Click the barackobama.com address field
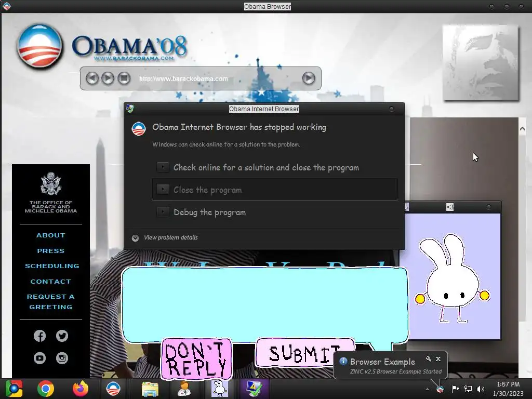 (x=217, y=79)
